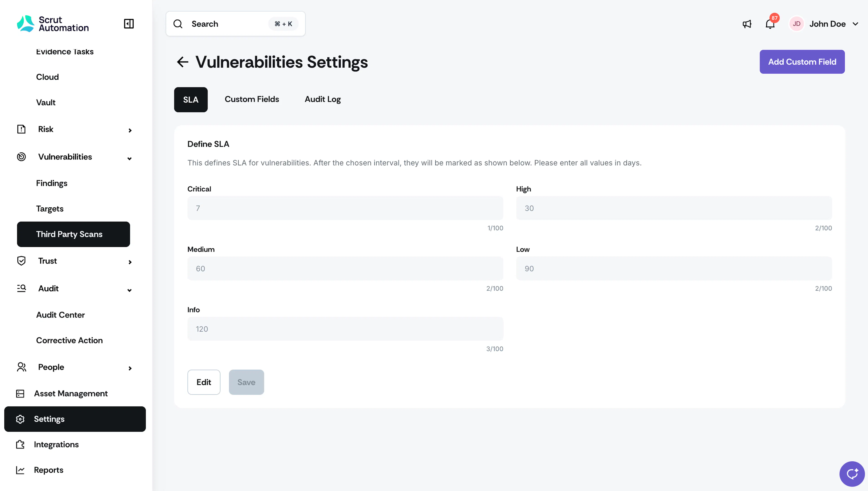Screen dimensions: 868x491
Task: Open Targets in the sidebar
Action: pos(50,209)
